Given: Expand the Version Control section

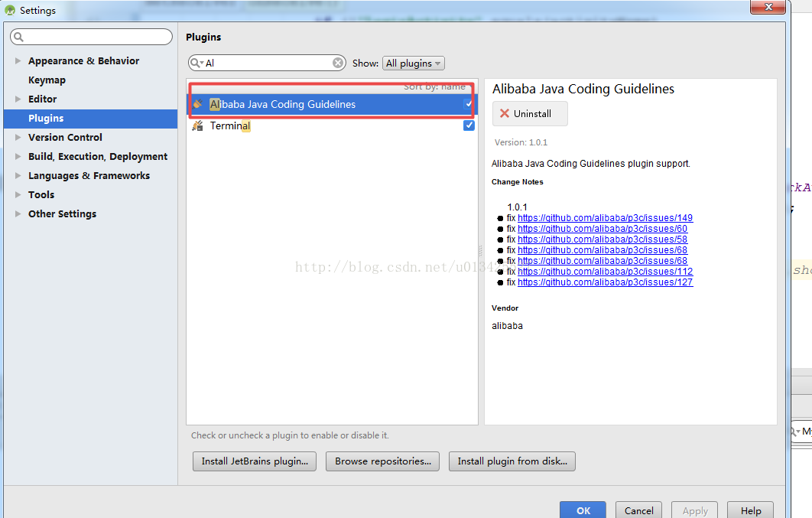Looking at the screenshot, I should click(x=18, y=137).
